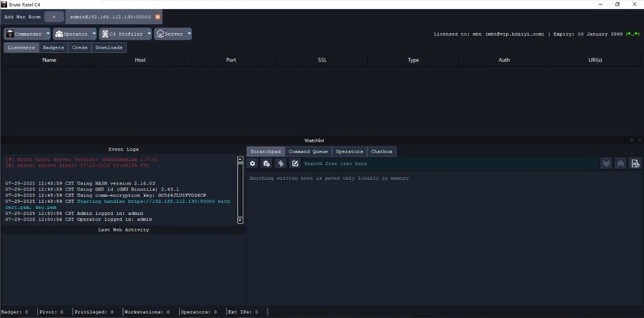Click the Type column header
This screenshot has height=318, width=644.
pyautogui.click(x=413, y=60)
